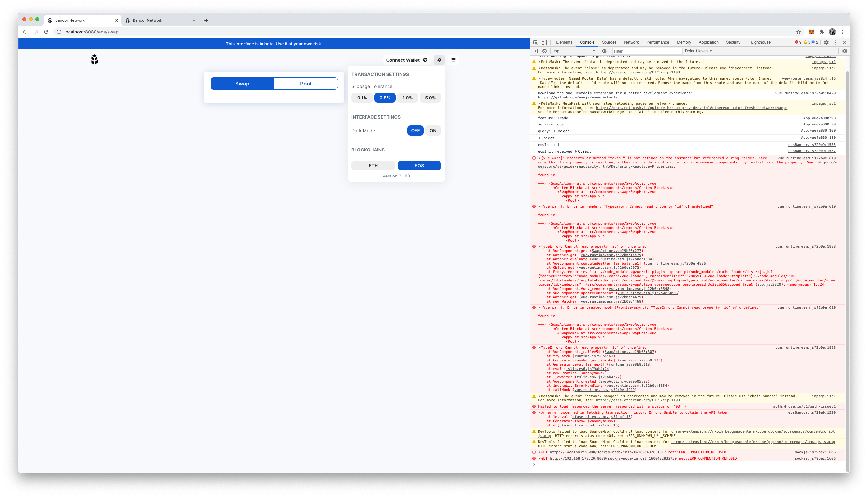This screenshot has height=497, width=868.
Task: Open the MetaMask fox extension
Action: pos(811,32)
